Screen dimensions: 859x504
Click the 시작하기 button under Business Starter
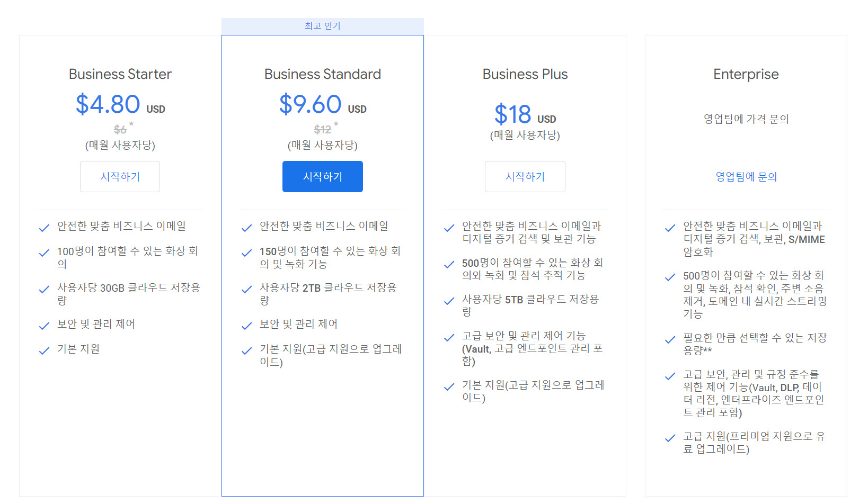pyautogui.click(x=120, y=176)
